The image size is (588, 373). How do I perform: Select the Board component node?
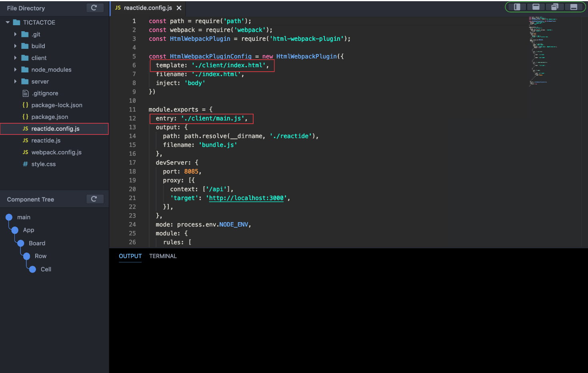coord(37,243)
